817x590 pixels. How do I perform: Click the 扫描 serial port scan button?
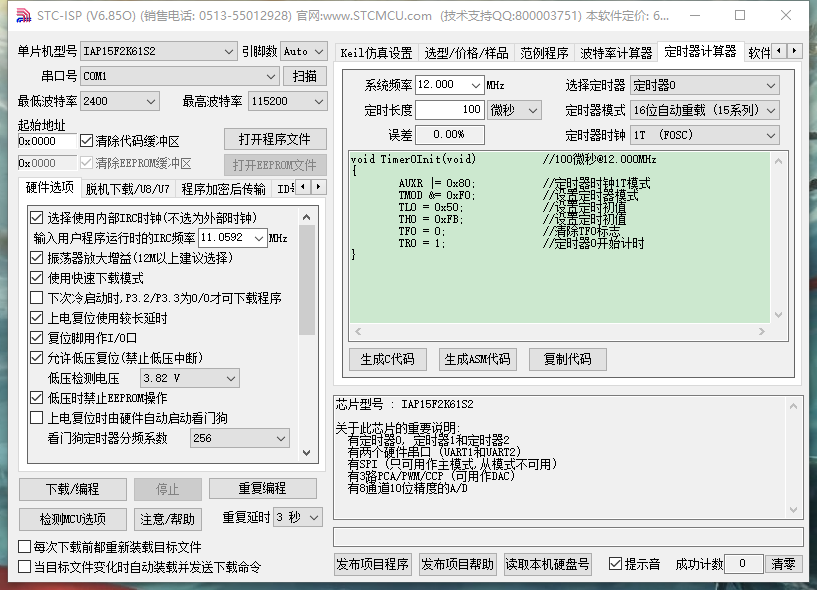click(x=305, y=76)
